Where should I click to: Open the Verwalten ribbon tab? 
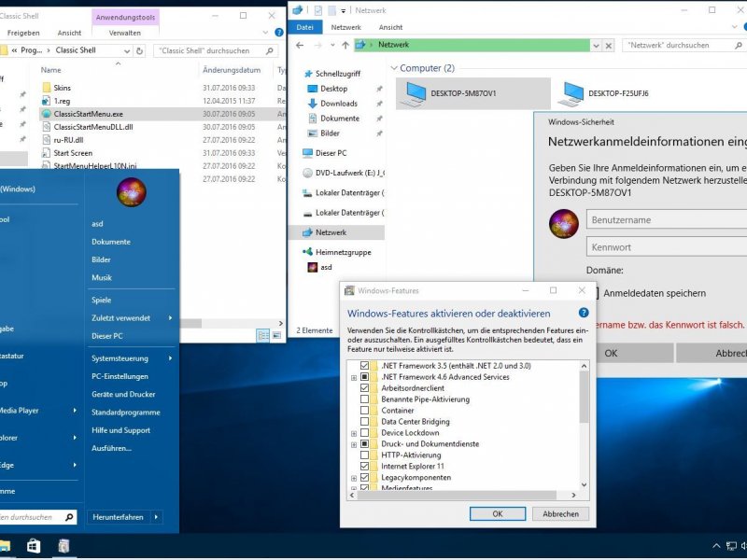(x=125, y=33)
